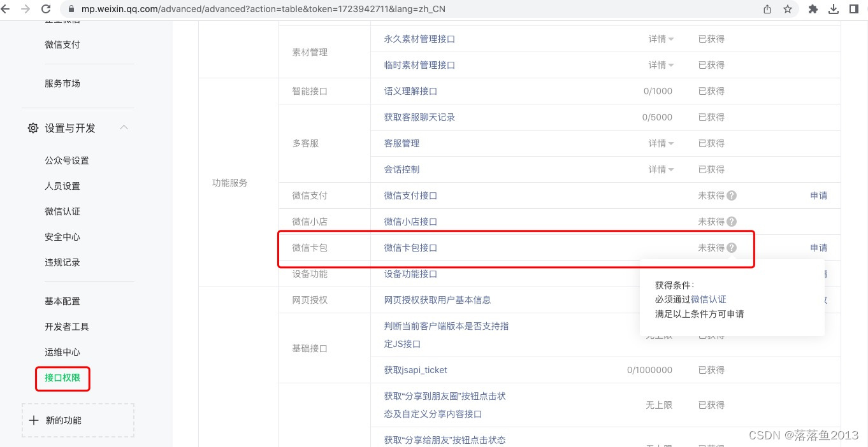Toggle the browser side panel icon
The height and width of the screenshot is (447, 868).
(x=854, y=9)
